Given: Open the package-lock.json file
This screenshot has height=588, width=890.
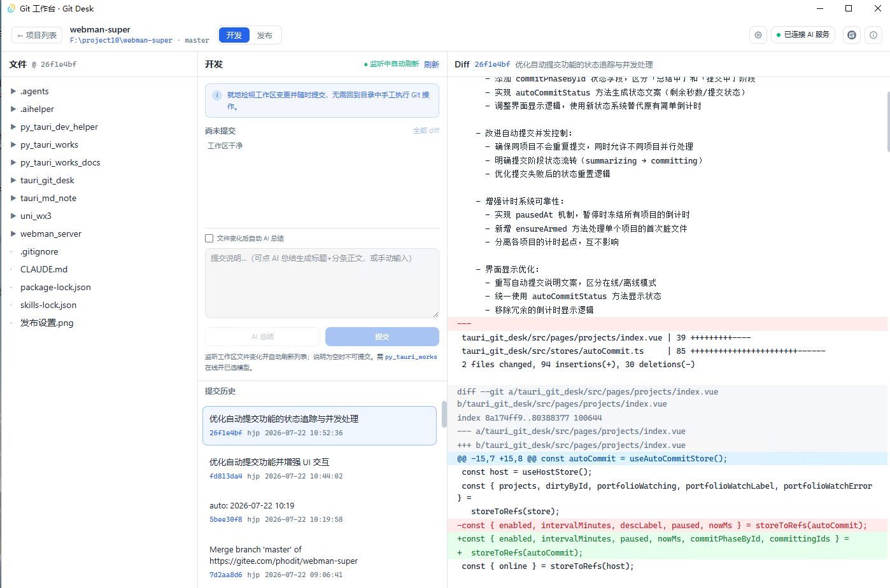Looking at the screenshot, I should (x=55, y=287).
